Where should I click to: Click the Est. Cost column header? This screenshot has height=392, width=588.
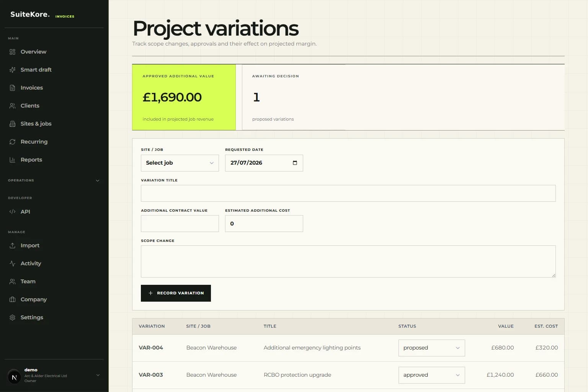(546, 326)
